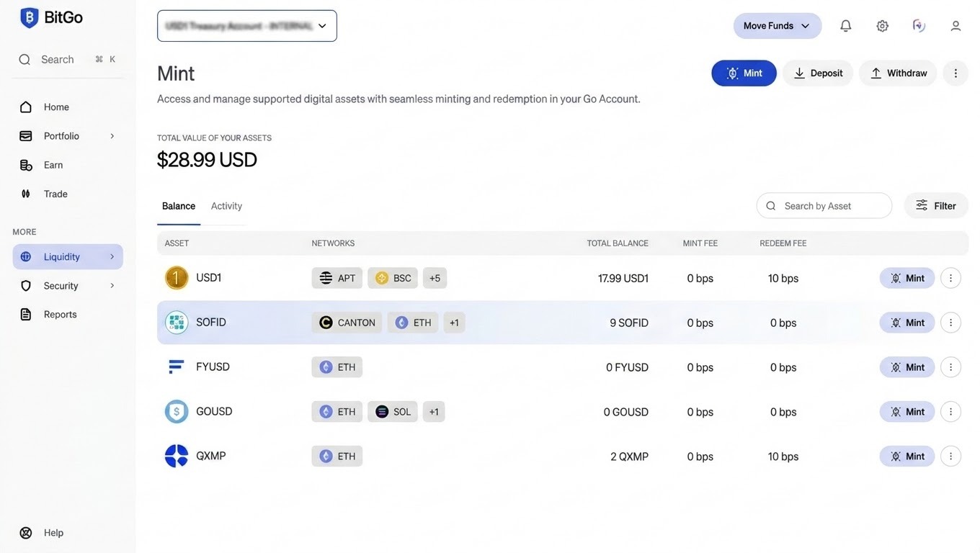The height and width of the screenshot is (553, 980).
Task: Expand the Liquidity sidebar chevron
Action: (112, 257)
